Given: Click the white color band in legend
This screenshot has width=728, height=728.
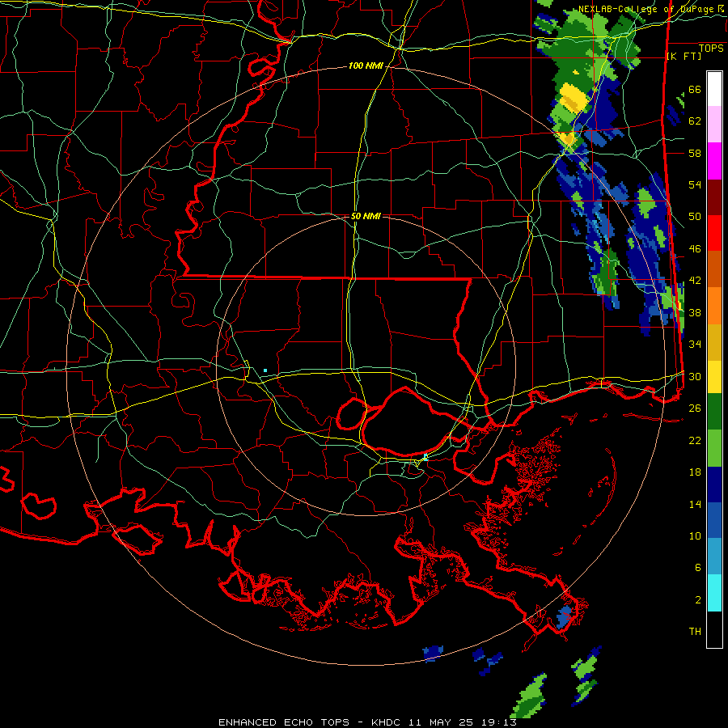Looking at the screenshot, I should coord(714,89).
